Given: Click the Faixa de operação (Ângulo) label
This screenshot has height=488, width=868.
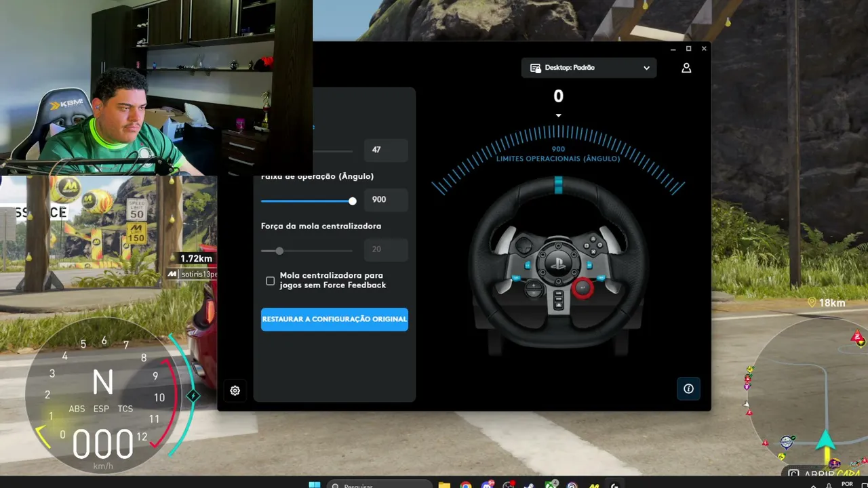Looking at the screenshot, I should [x=317, y=176].
